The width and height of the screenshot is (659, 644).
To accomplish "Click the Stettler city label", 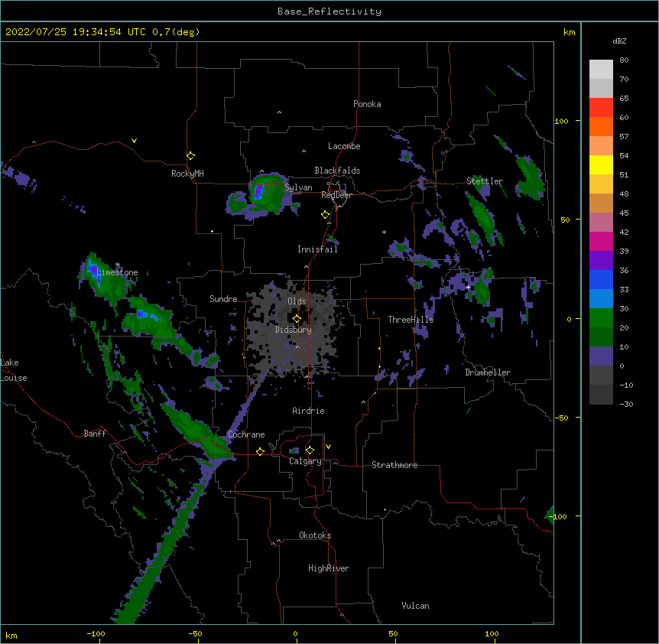I will (x=485, y=181).
